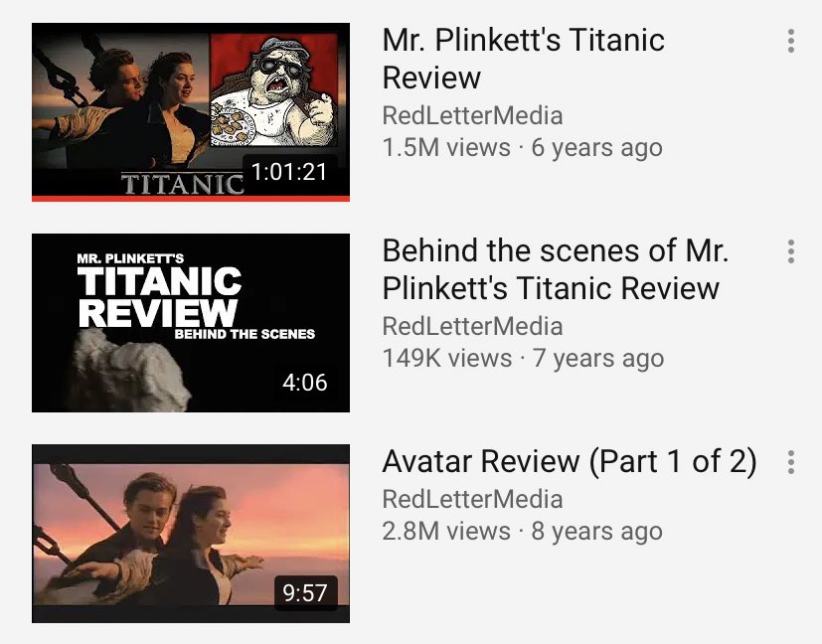
Task: Open the Behind the Scenes video thumbnail
Action: pos(191,323)
